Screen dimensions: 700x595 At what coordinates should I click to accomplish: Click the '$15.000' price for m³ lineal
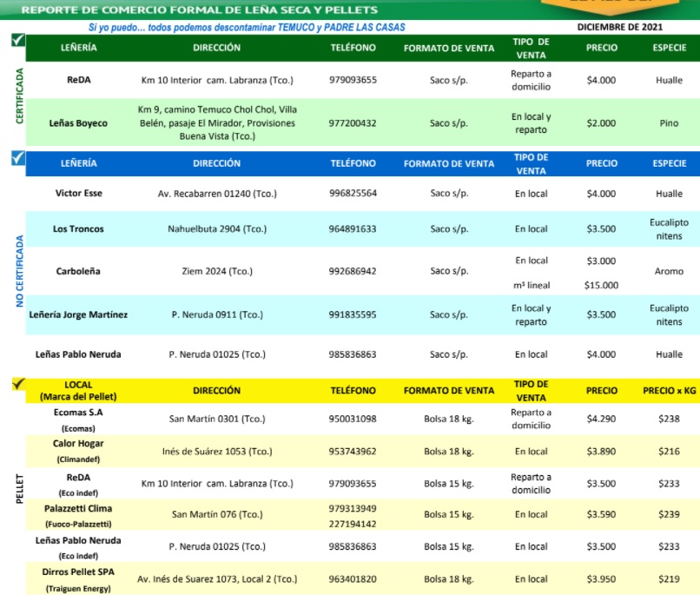[601, 285]
